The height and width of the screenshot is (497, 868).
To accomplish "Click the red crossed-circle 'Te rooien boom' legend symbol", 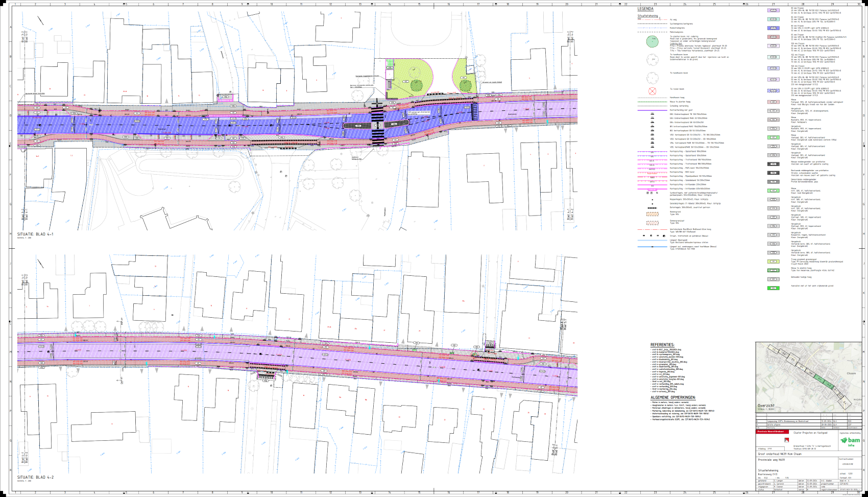I will click(652, 91).
